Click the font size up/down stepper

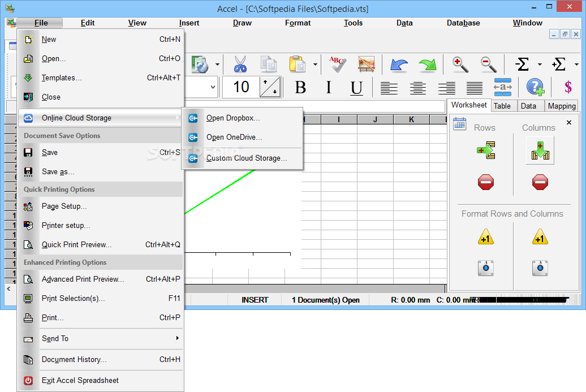(x=270, y=88)
